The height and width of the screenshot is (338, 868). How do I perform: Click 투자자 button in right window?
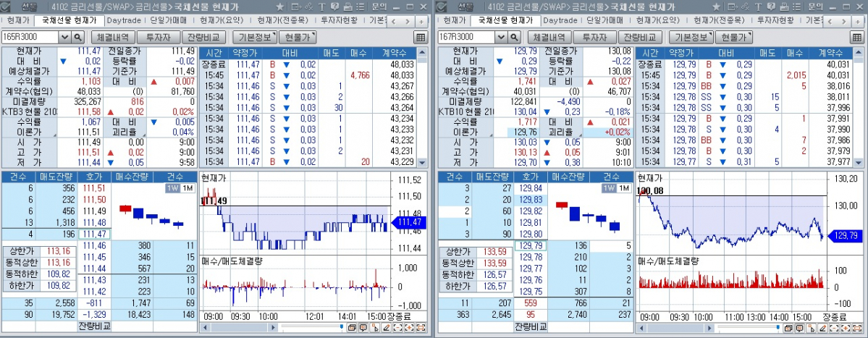(x=594, y=37)
